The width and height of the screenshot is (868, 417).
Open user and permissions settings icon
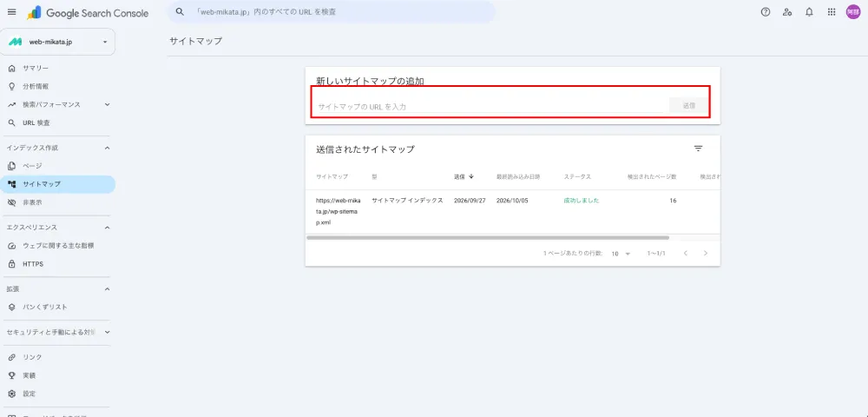click(x=787, y=11)
